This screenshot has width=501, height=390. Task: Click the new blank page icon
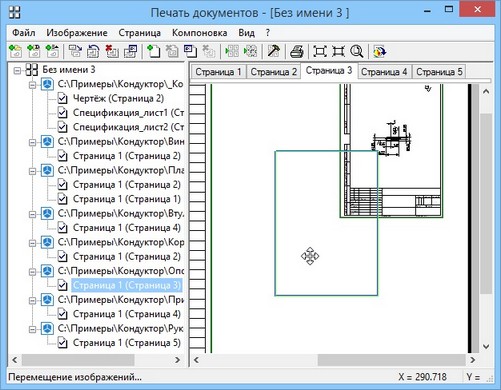[x=153, y=51]
